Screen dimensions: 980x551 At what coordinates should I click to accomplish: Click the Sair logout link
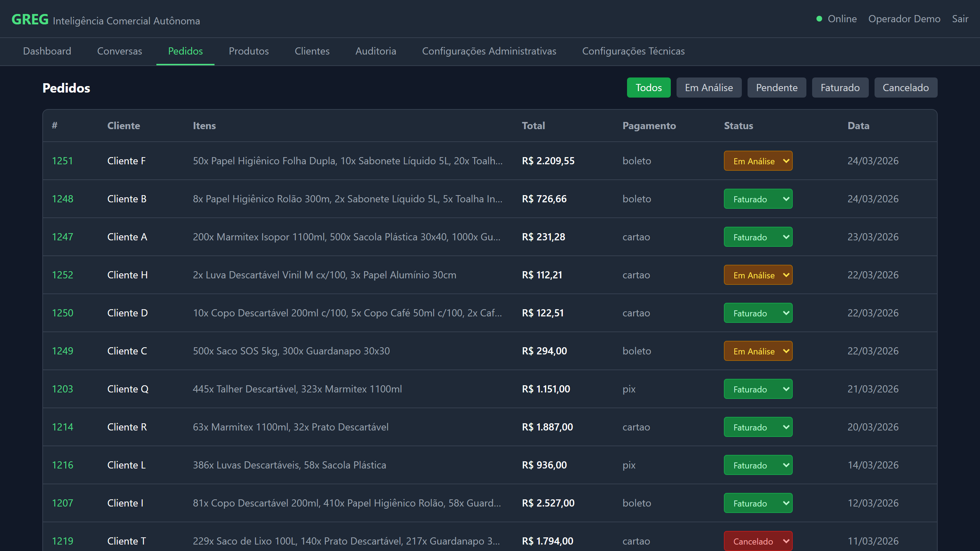[x=960, y=19]
